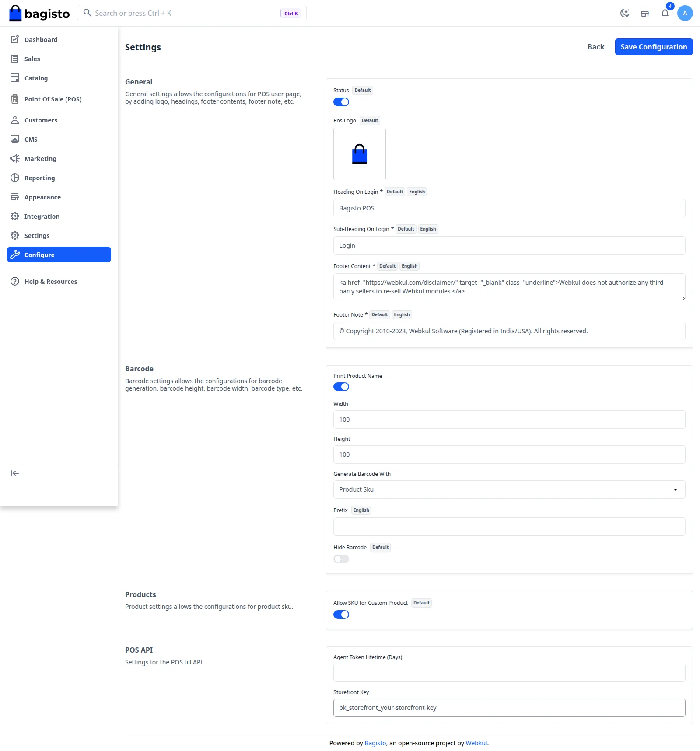Open the notifications bell

665,13
